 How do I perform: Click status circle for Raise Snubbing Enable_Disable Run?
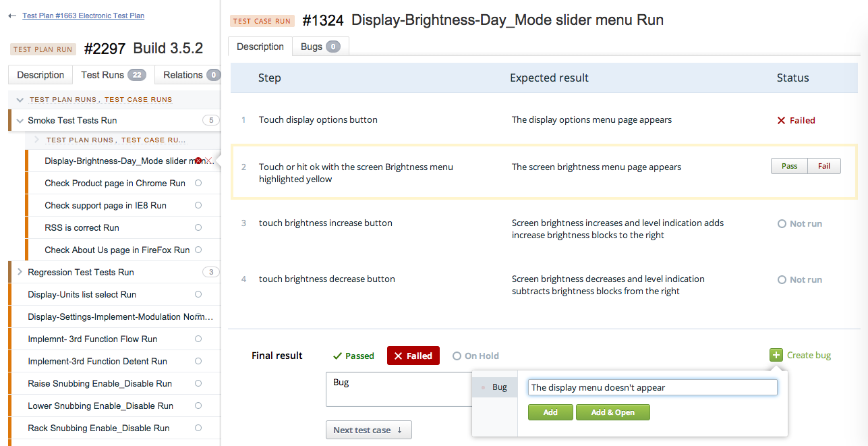point(198,383)
